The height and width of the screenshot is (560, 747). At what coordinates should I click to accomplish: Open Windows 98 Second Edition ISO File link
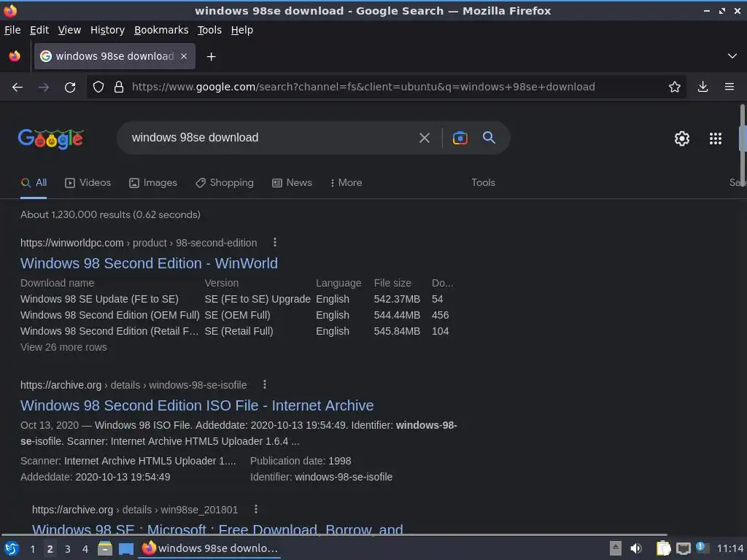click(x=197, y=405)
